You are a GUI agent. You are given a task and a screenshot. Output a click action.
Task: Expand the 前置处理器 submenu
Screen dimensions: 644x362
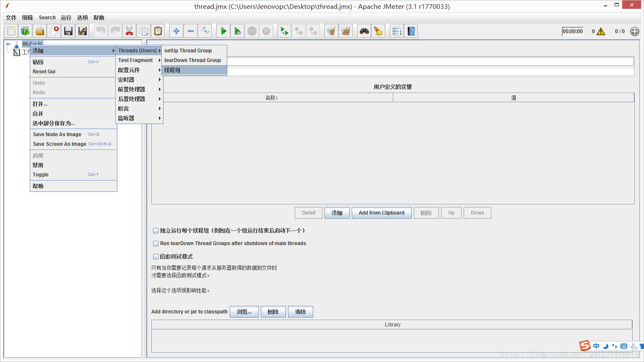click(139, 89)
